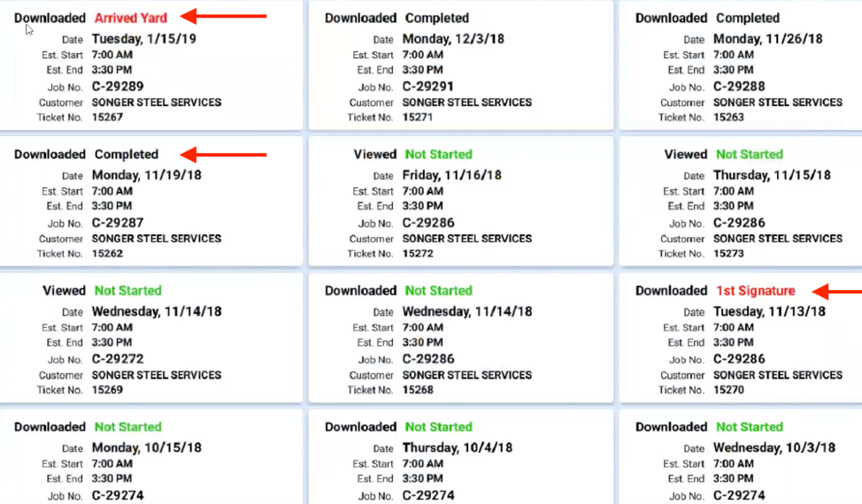Image resolution: width=862 pixels, height=504 pixels.
Task: Select the date Monday, 11/26/18
Action: pos(768,39)
